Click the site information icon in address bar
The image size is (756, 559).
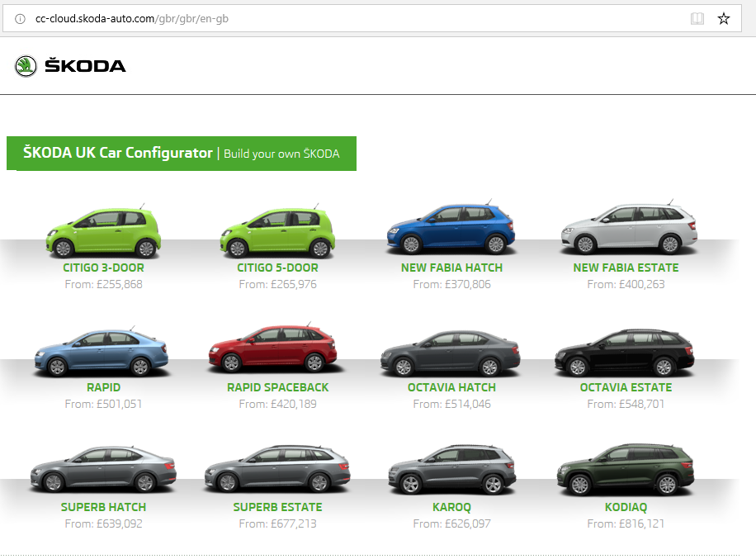20,19
